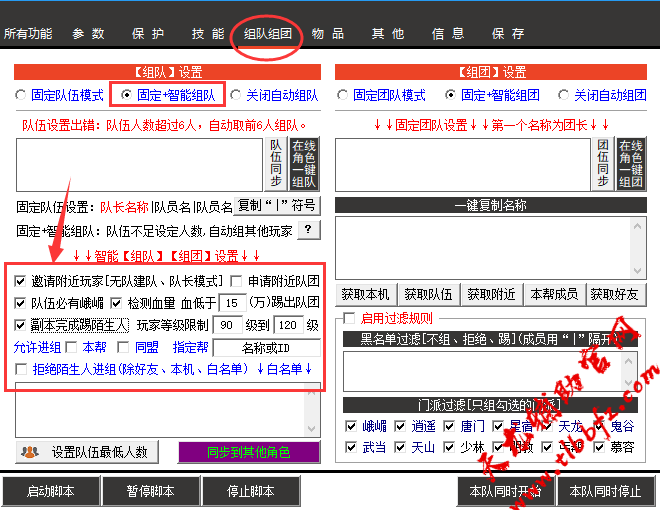The width and height of the screenshot is (660, 510).
Task: Click the 一键复制名称 bar
Action: pyautogui.click(x=491, y=205)
